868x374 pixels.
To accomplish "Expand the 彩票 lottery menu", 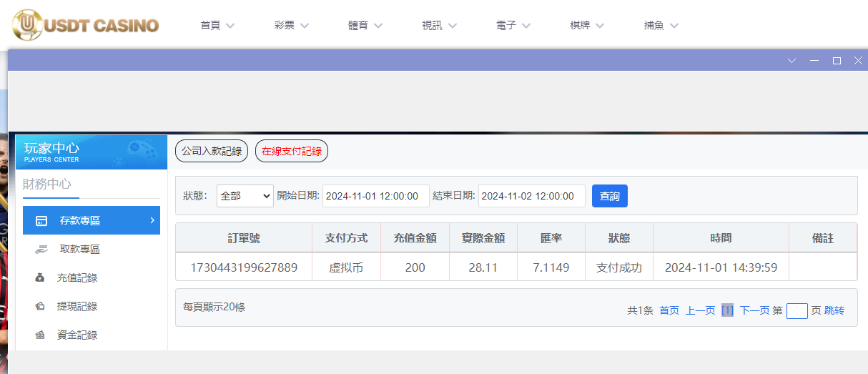I will tap(291, 26).
